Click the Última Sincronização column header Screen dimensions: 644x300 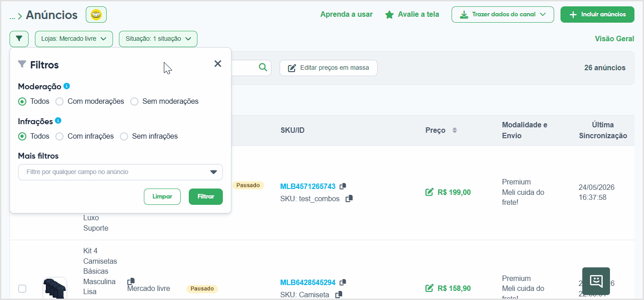603,130
